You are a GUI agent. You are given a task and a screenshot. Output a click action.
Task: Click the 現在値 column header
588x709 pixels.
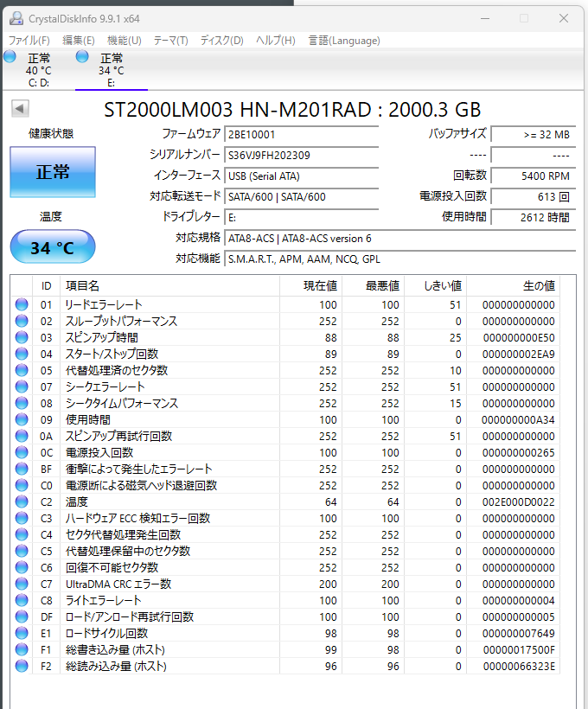pos(310,286)
